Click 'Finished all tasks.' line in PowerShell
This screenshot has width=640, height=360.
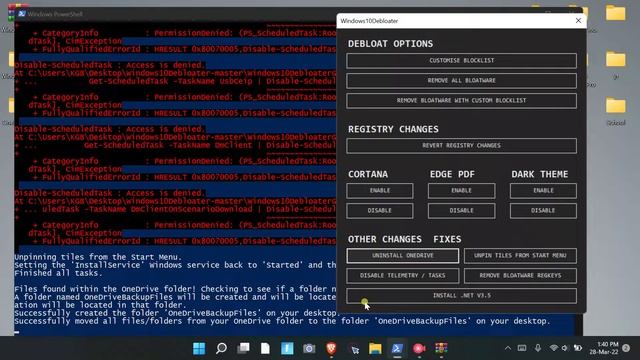[57, 273]
